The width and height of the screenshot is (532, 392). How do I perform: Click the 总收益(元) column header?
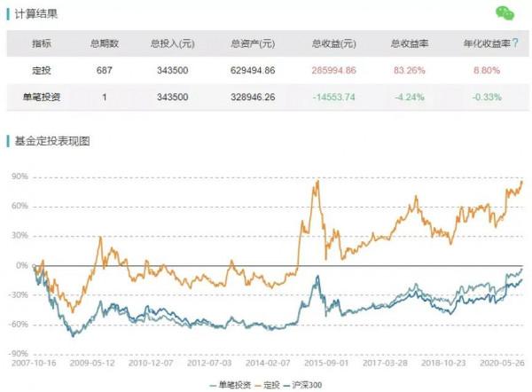click(x=333, y=43)
